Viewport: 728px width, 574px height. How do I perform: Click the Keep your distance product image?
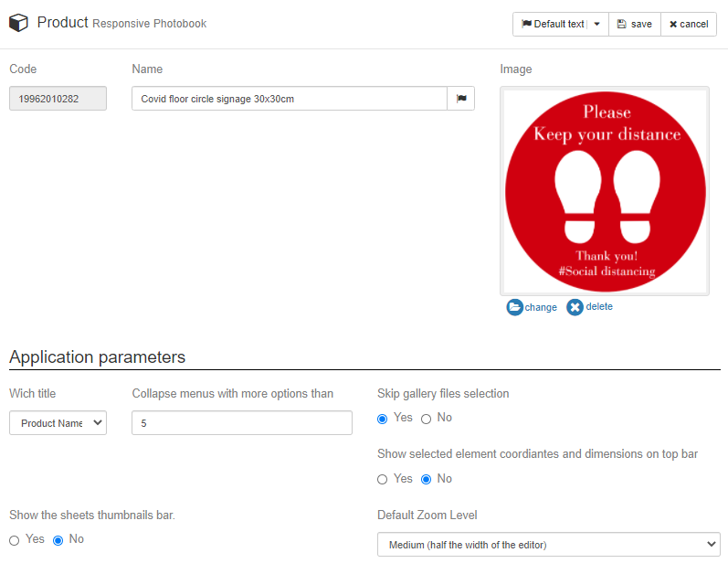[x=605, y=191]
